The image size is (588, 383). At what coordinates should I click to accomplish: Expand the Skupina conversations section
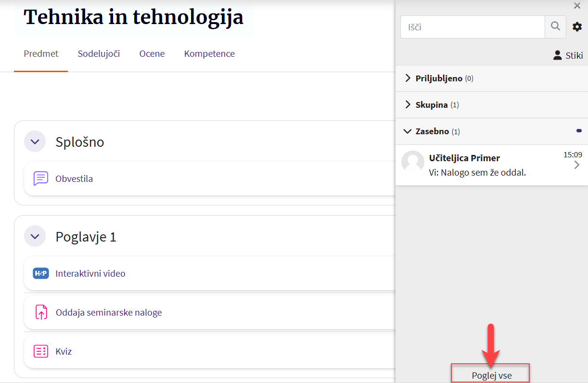coord(432,105)
